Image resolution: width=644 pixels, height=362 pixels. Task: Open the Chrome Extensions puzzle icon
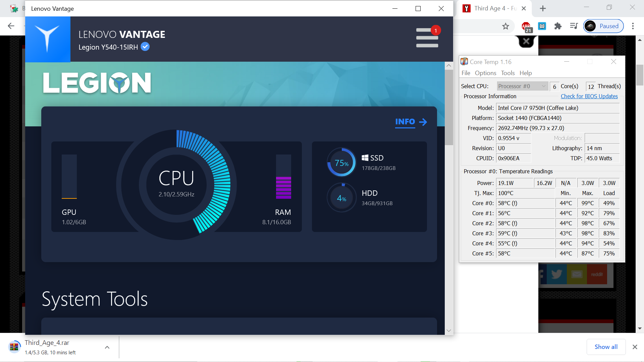558,26
